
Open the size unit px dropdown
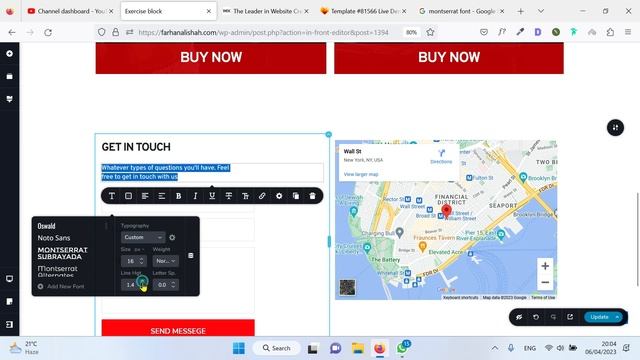pos(139,249)
